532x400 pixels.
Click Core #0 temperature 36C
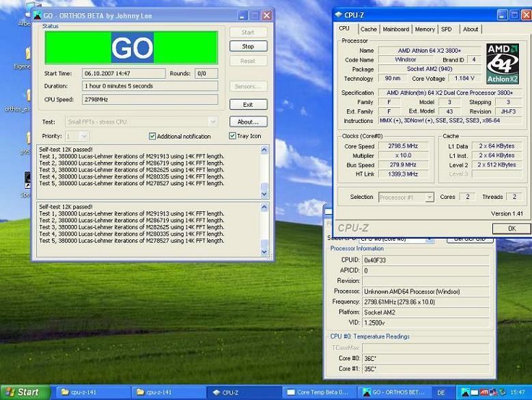click(425, 358)
